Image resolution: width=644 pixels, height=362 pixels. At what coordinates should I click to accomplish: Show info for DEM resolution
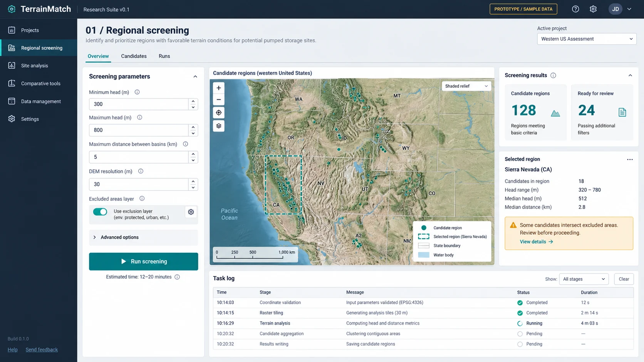pos(141,171)
